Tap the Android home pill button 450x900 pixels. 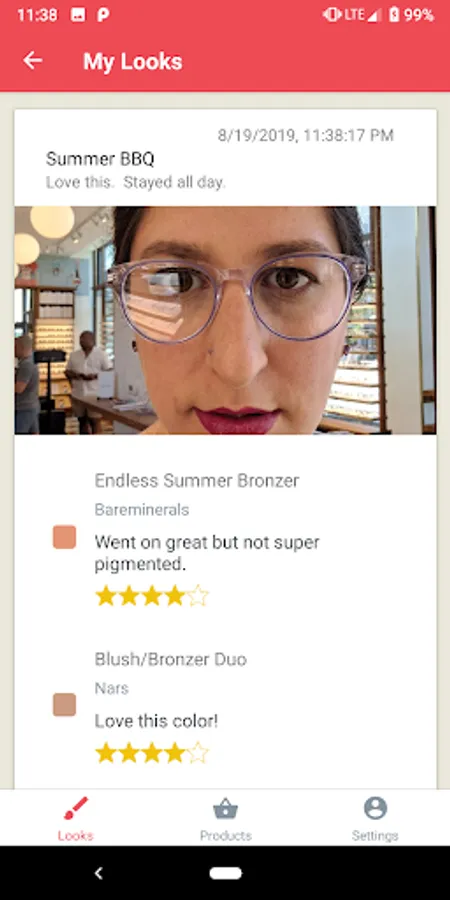[226, 873]
